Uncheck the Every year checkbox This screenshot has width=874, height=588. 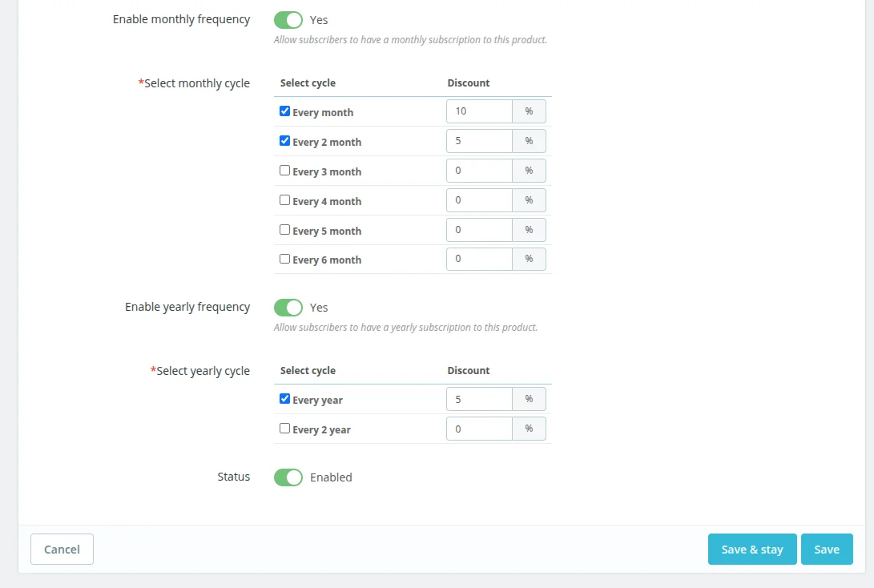[284, 399]
